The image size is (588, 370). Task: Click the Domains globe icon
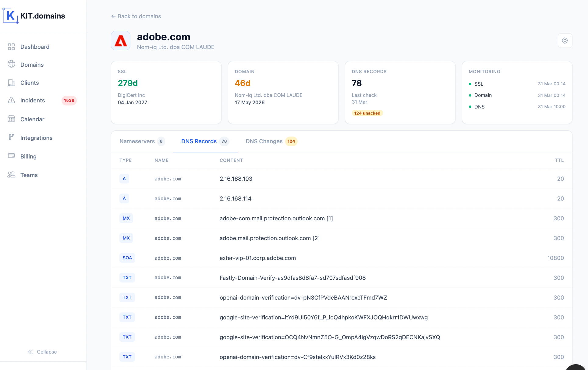[x=11, y=64]
